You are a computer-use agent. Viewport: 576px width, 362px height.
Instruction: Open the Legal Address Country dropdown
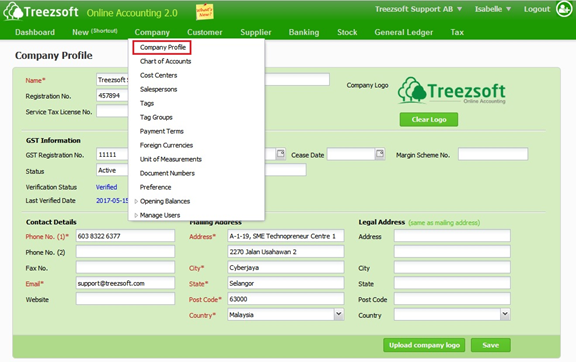505,315
